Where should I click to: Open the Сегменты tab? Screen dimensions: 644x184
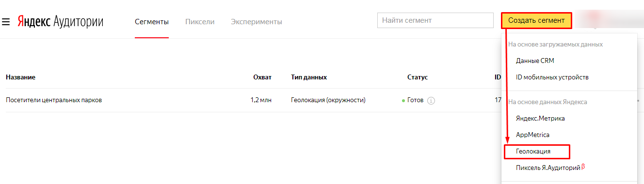coord(152,21)
